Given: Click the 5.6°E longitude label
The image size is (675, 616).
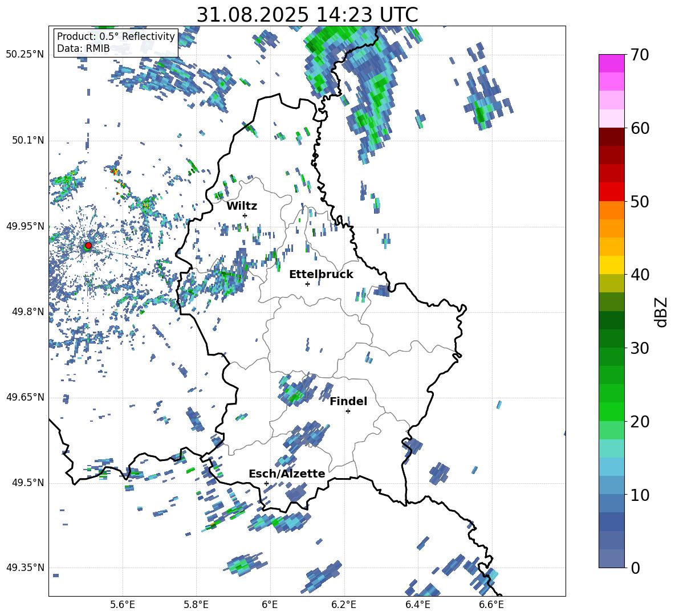Looking at the screenshot, I should [123, 605].
